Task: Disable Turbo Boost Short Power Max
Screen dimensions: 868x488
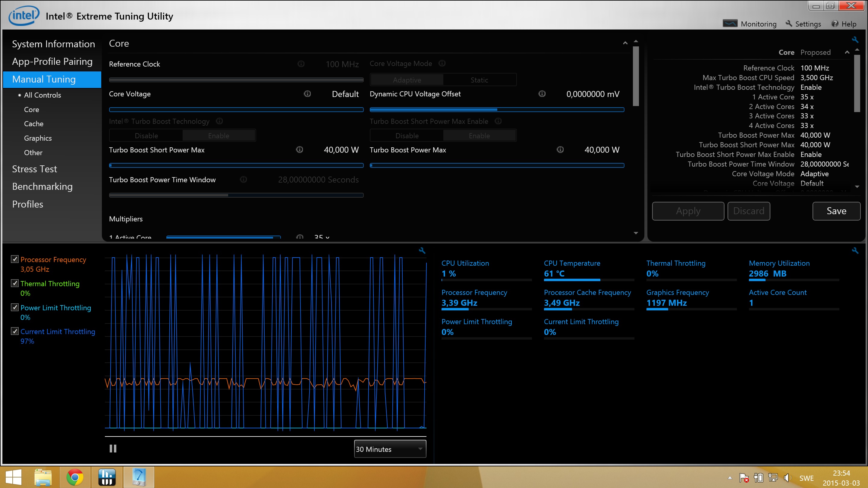Action: coord(407,136)
